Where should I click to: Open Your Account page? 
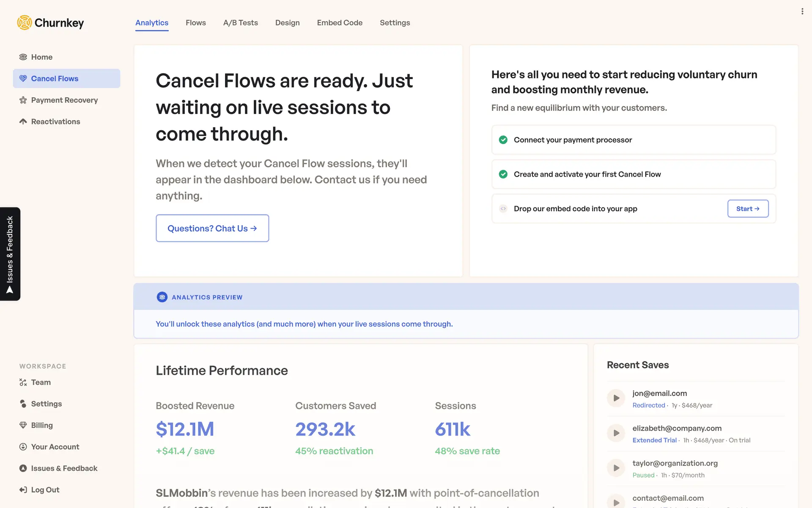pyautogui.click(x=55, y=447)
